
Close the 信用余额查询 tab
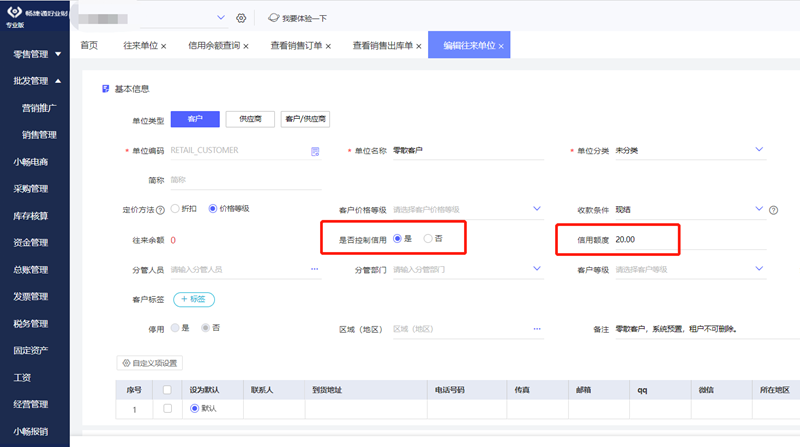pos(246,46)
